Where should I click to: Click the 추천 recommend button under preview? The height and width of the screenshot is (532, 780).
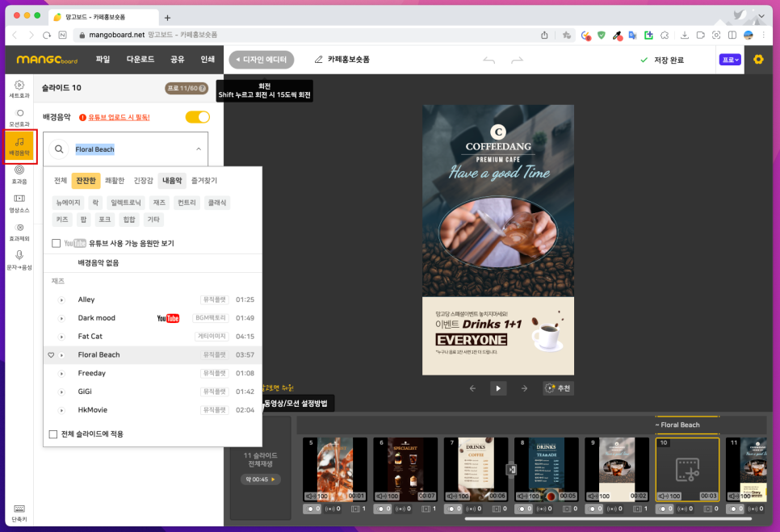tap(558, 388)
